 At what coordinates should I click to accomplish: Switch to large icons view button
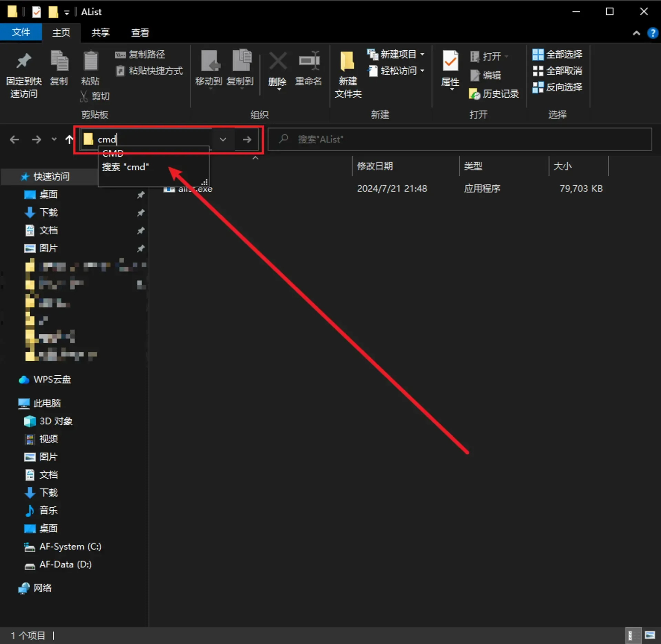coord(650,635)
